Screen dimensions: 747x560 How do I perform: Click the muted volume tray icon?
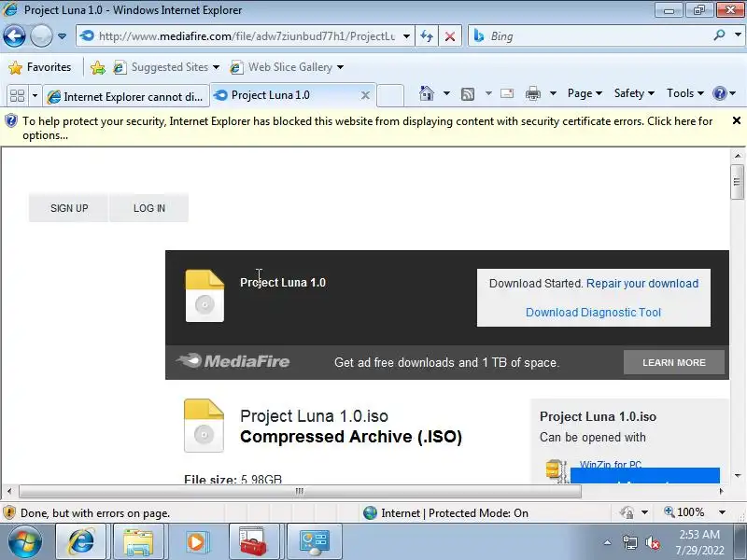652,543
